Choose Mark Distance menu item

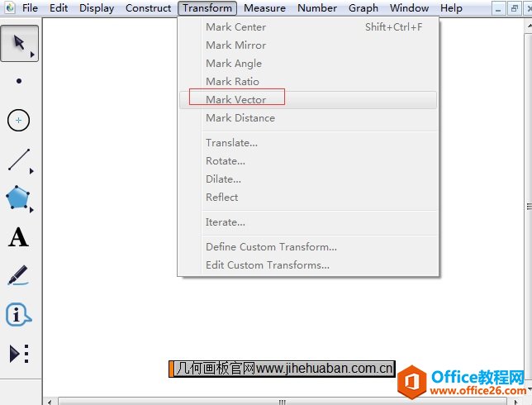click(x=308, y=118)
